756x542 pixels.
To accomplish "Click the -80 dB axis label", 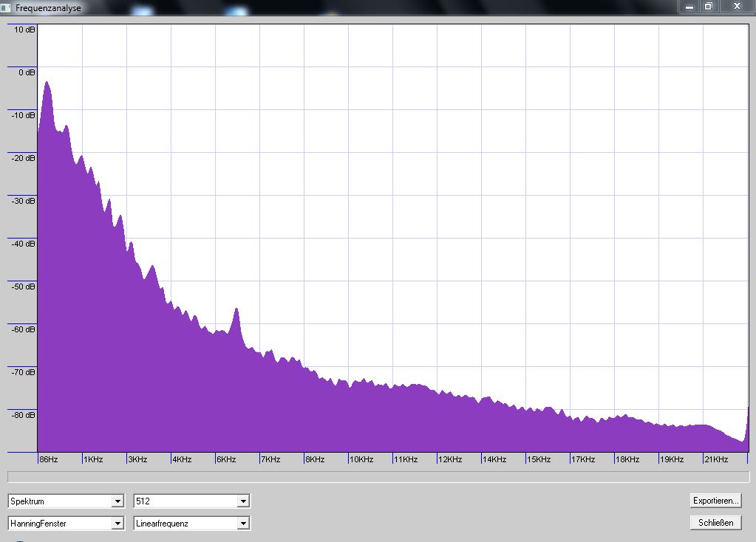I will tap(23, 415).
